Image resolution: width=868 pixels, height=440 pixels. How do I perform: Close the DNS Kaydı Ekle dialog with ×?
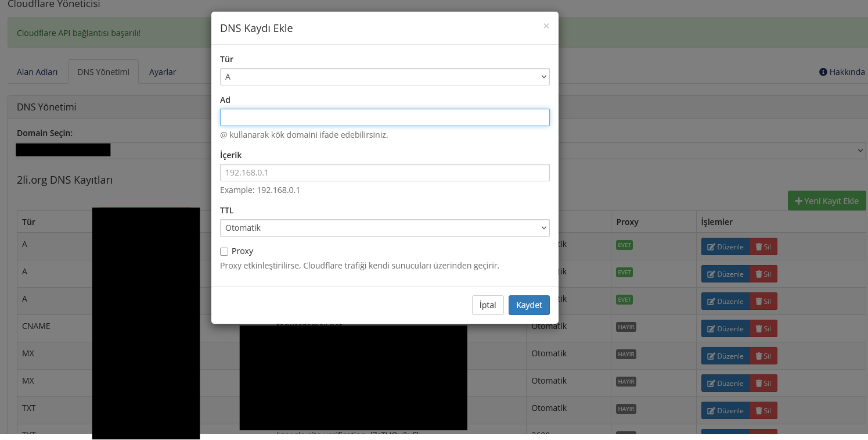click(x=546, y=26)
